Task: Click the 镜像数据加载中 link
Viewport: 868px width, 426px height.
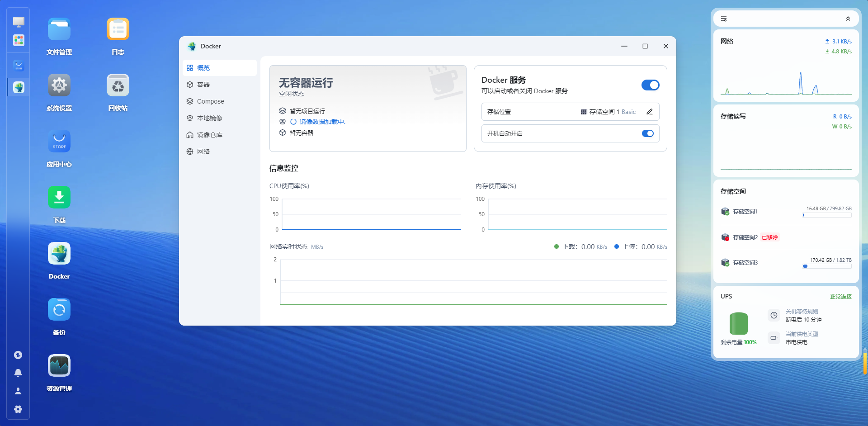Action: click(322, 122)
